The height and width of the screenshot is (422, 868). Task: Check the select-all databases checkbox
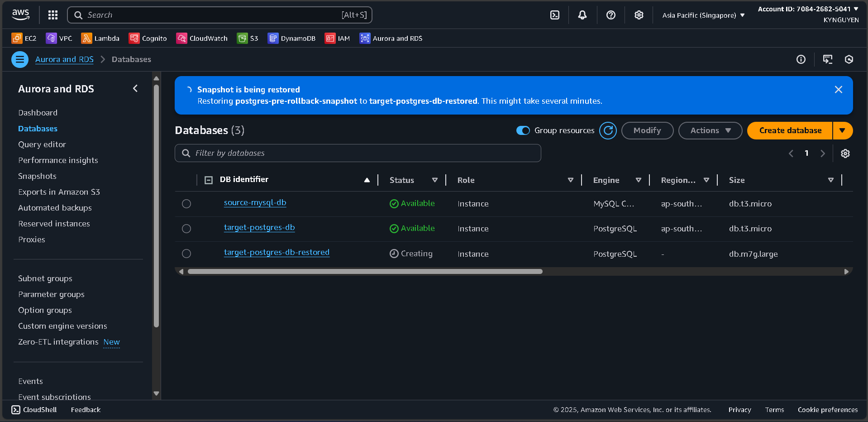coord(209,180)
